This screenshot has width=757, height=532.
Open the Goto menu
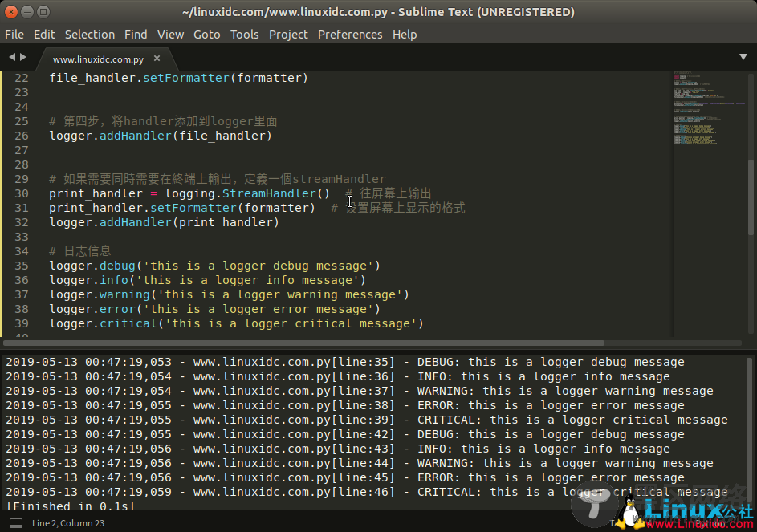[206, 35]
